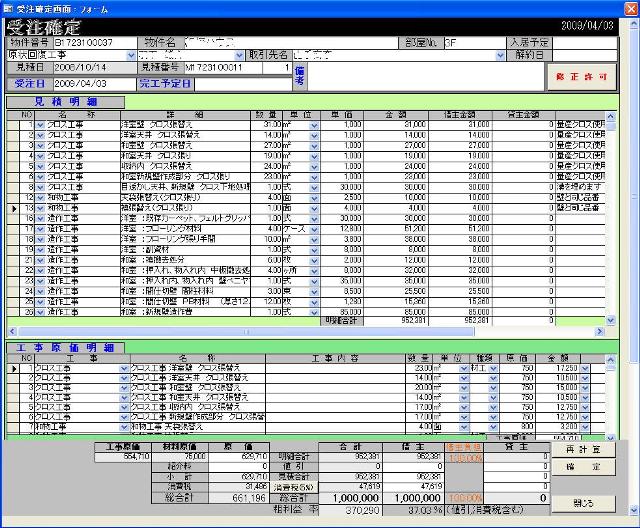
Task: Open unit dropdown in estimate row 1
Action: click(314, 123)
